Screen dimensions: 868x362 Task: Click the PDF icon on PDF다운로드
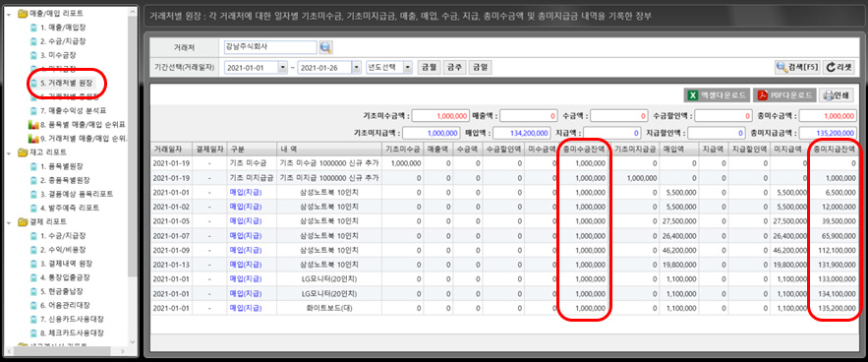click(x=762, y=95)
